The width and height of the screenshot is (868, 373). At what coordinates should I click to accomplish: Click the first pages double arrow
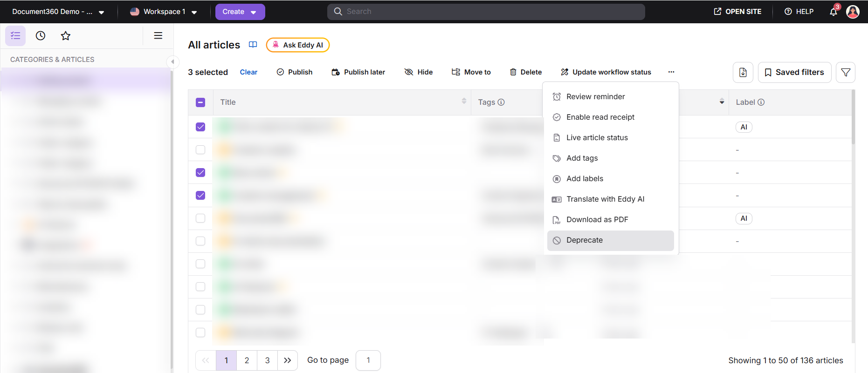tap(206, 360)
